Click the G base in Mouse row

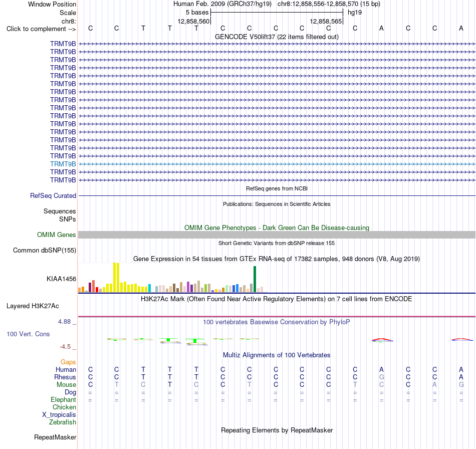tap(461, 385)
